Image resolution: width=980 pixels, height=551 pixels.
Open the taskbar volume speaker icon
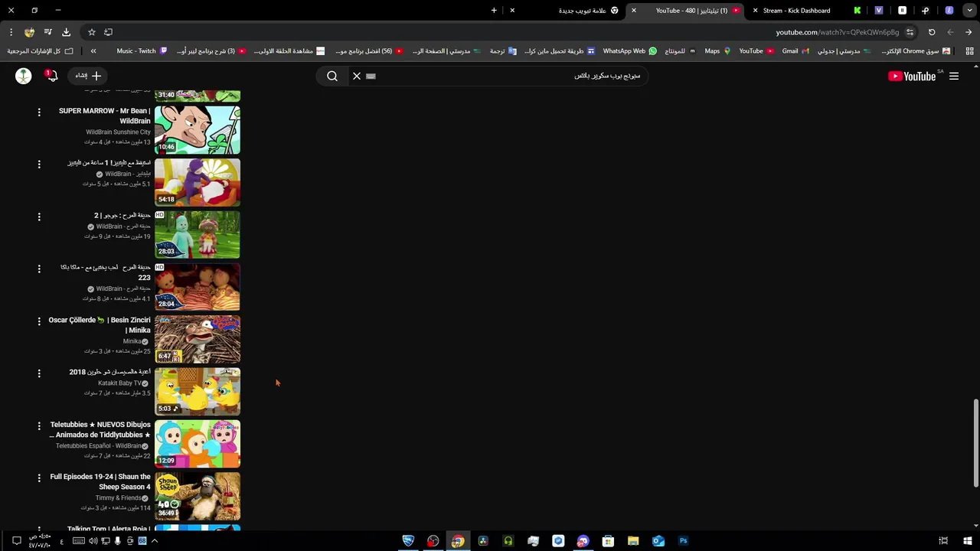(x=93, y=541)
